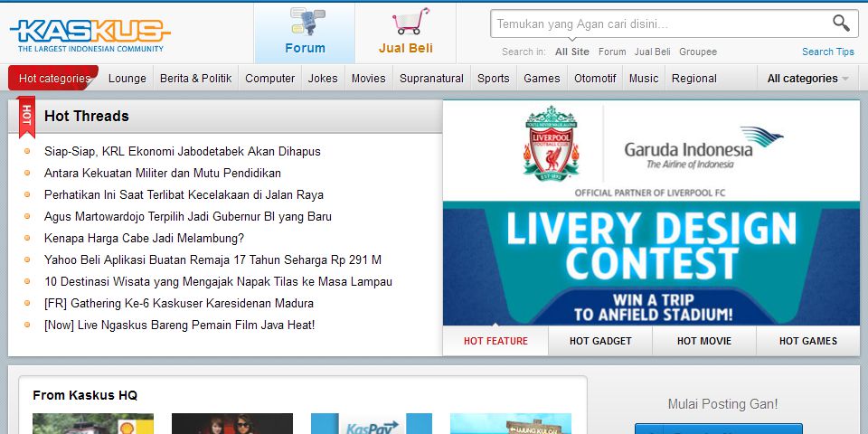Select 'Forum' search scope

(612, 52)
